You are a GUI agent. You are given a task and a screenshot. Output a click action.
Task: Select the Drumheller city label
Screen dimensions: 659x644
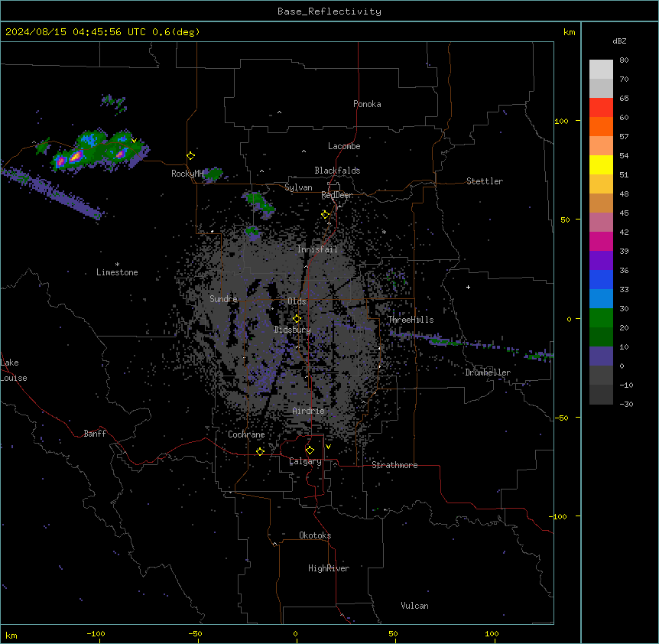(x=488, y=372)
